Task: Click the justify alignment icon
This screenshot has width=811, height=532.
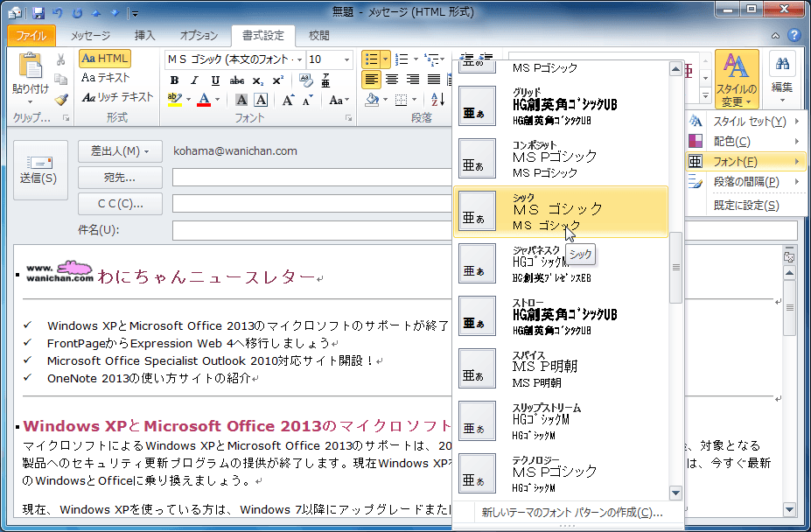Action: click(433, 80)
